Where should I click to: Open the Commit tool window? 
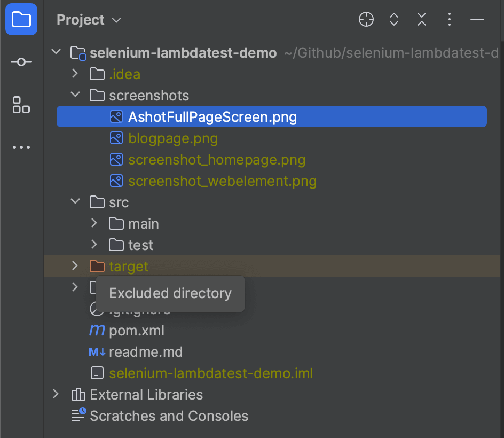pyautogui.click(x=21, y=62)
